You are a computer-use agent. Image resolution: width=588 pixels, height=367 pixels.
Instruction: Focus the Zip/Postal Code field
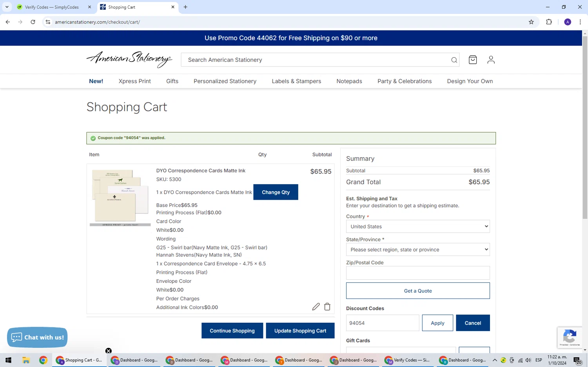[x=418, y=273]
